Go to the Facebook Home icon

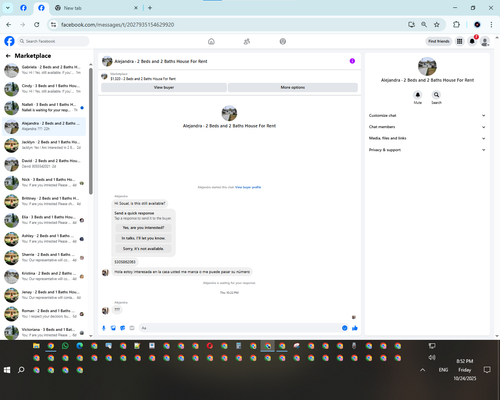tap(211, 41)
